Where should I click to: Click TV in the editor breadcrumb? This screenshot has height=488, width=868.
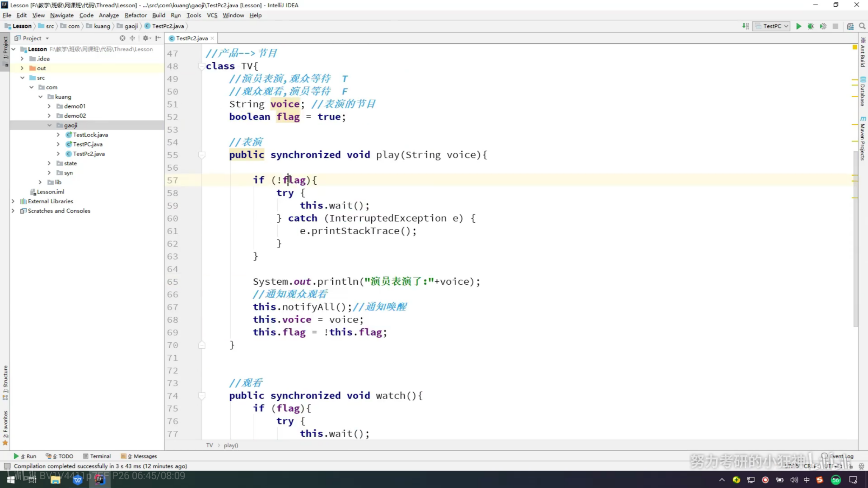pos(209,445)
